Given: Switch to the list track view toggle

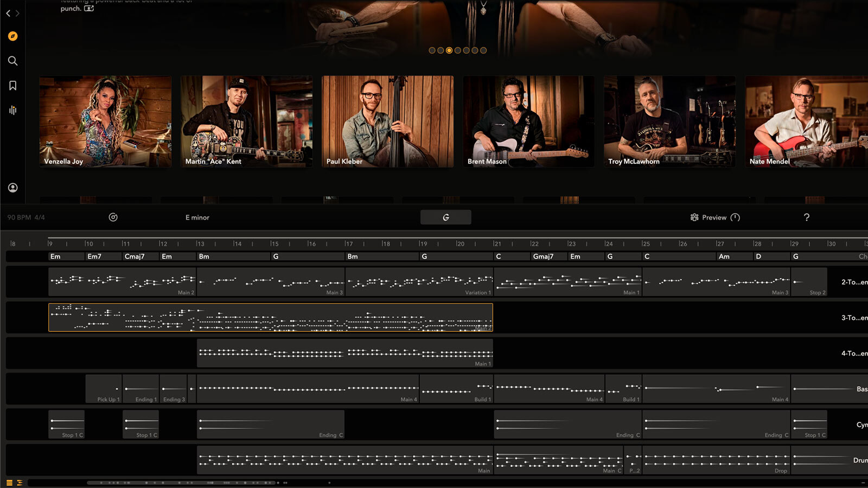Looking at the screenshot, I should click(9, 483).
